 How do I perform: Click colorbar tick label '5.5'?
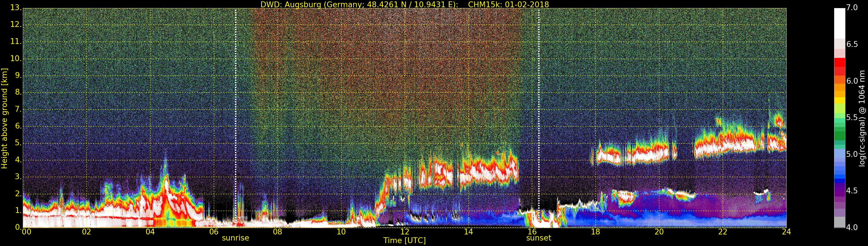pyautogui.click(x=852, y=118)
